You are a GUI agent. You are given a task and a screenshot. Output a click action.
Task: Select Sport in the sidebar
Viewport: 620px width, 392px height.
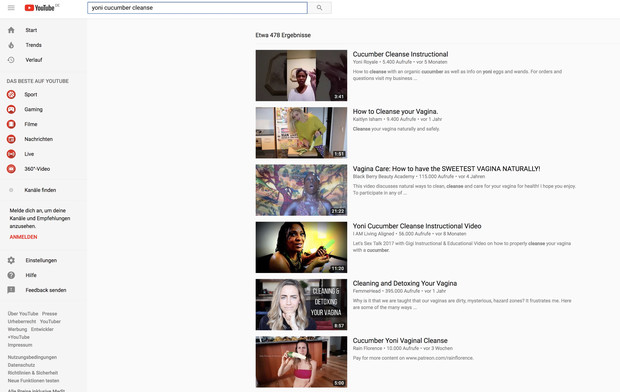(31, 95)
